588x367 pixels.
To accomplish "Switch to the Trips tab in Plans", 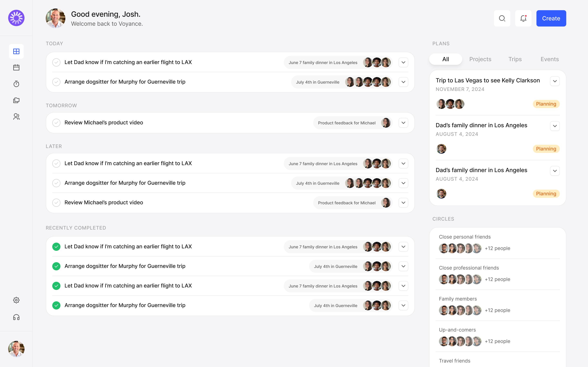I will pos(515,59).
